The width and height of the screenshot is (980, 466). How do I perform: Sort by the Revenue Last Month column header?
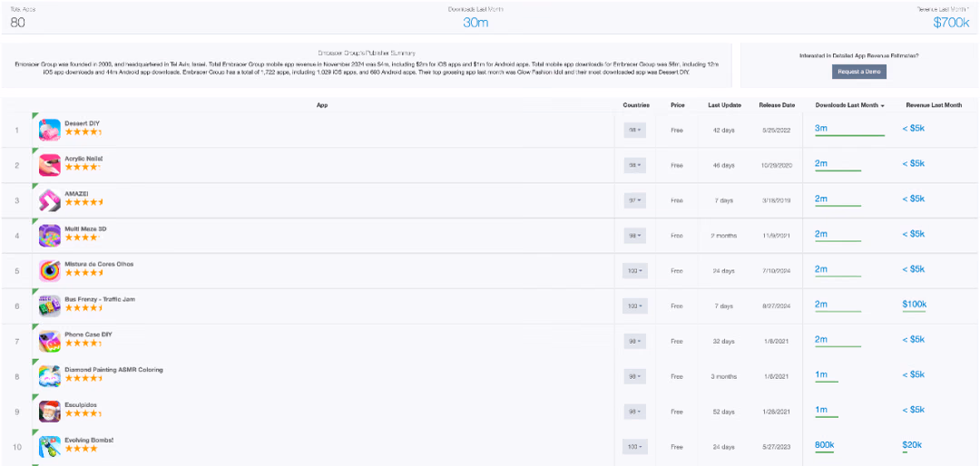click(x=934, y=105)
